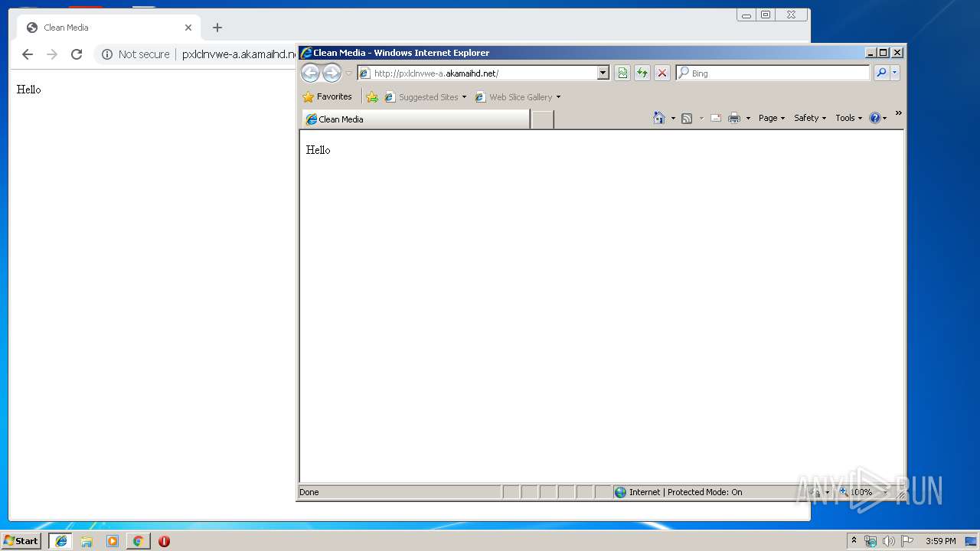Screen dimensions: 980x551
Task: Click Forward arrow in Chrome window
Action: pos(52,54)
